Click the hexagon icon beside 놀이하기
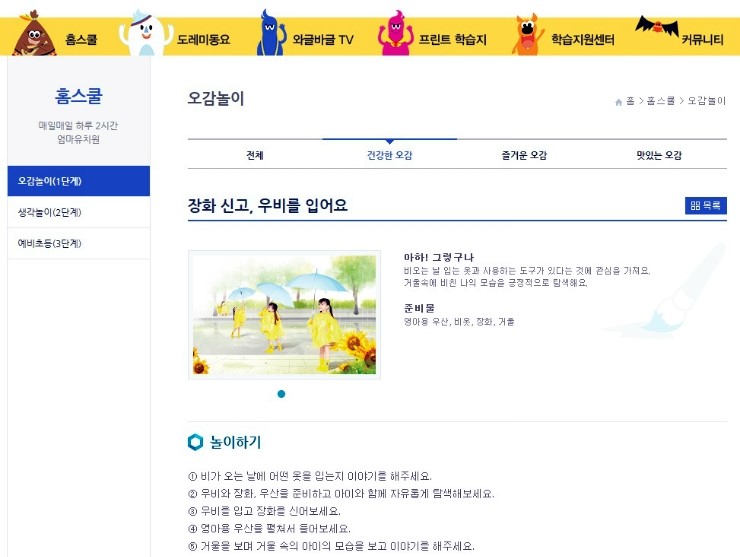This screenshot has height=557, width=740. click(195, 442)
